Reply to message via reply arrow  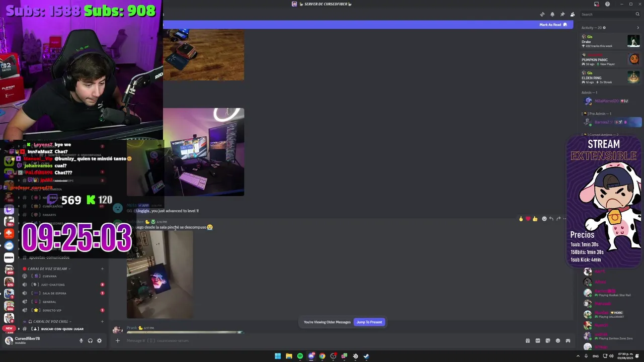pyautogui.click(x=551, y=219)
